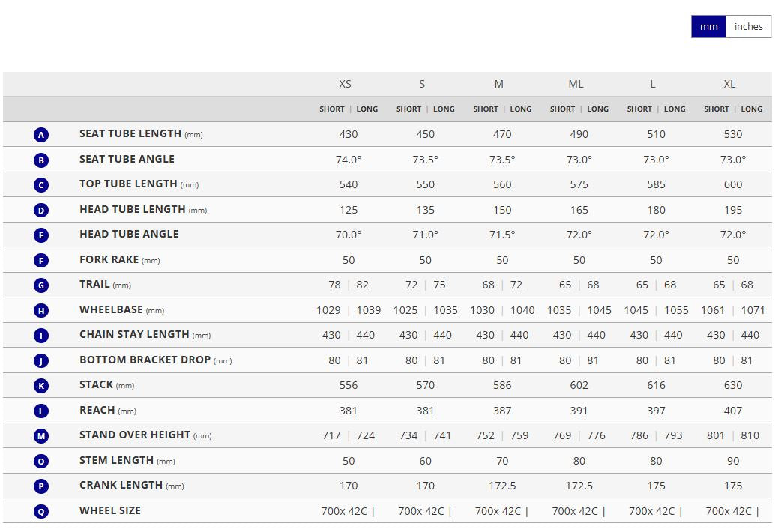This screenshot has height=532, width=781.
Task: Click the H badge next to Wheelbase
Action: (41, 310)
